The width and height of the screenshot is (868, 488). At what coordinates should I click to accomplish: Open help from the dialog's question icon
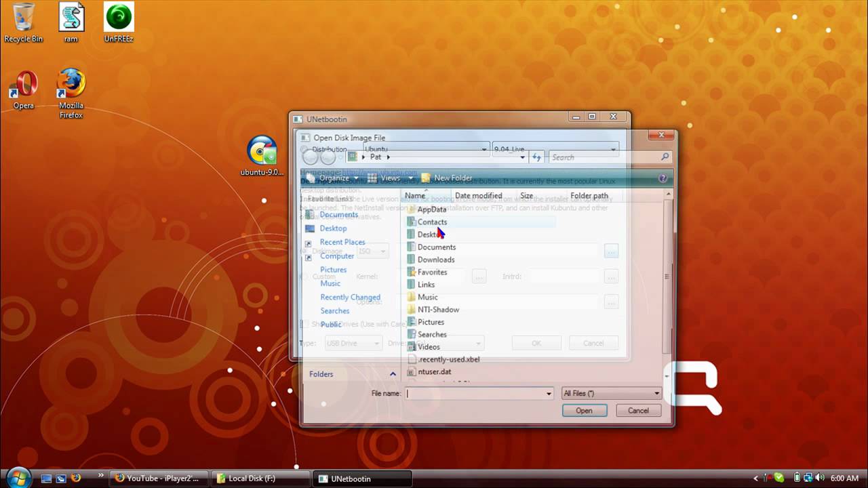[663, 178]
